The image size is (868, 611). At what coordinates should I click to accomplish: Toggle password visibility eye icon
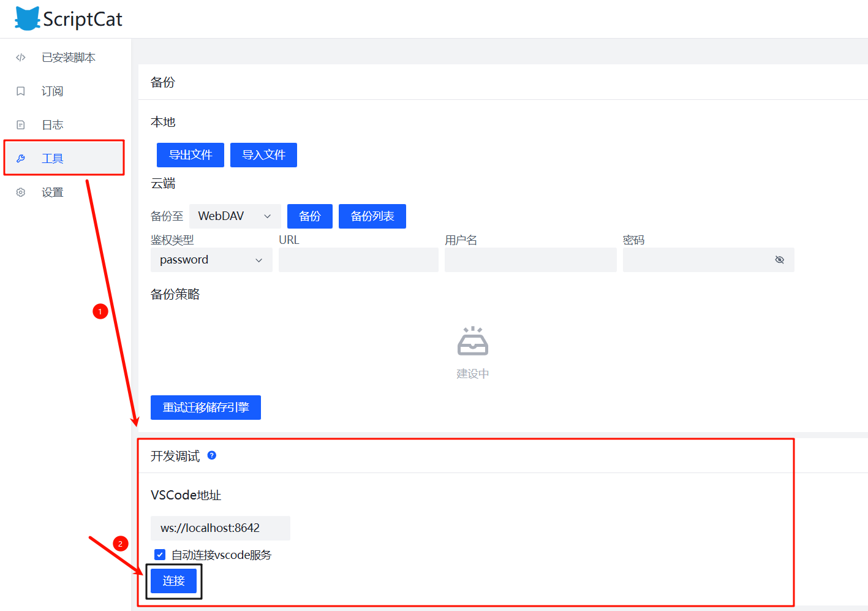779,260
